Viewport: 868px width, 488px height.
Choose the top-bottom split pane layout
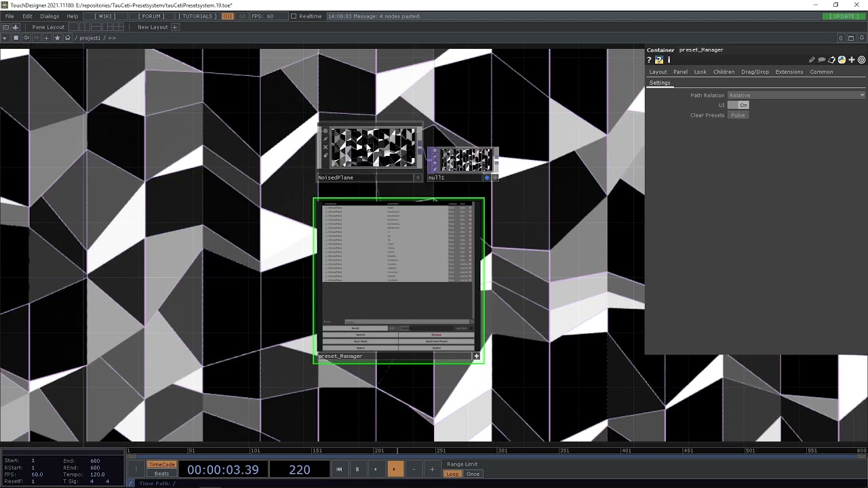[96, 27]
